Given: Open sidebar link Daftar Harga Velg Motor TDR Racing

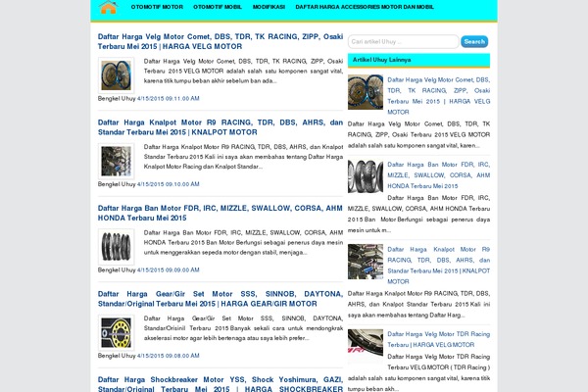Looking at the screenshot, I should click(x=438, y=339).
